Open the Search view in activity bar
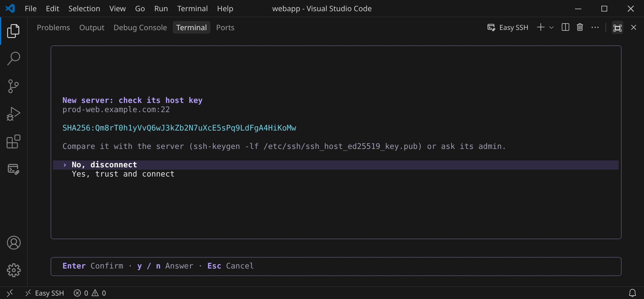The image size is (644, 299). (x=14, y=58)
